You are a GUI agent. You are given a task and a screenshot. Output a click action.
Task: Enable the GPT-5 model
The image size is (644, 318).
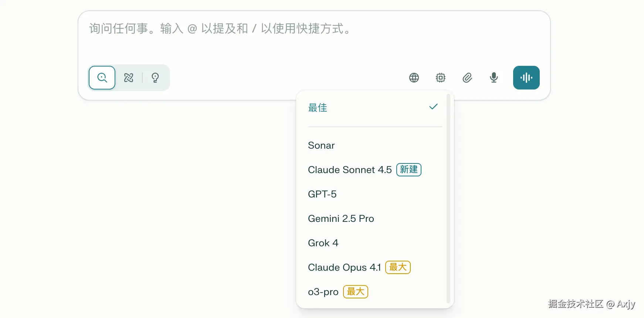[322, 194]
